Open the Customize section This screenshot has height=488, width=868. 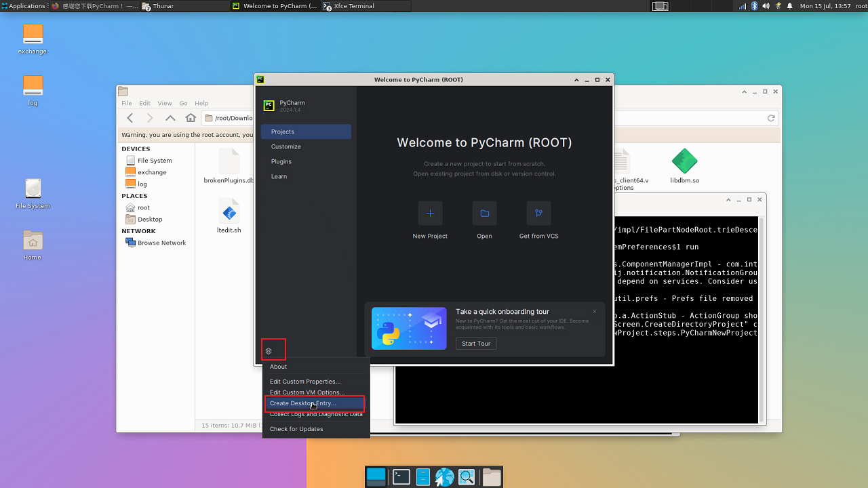point(286,146)
